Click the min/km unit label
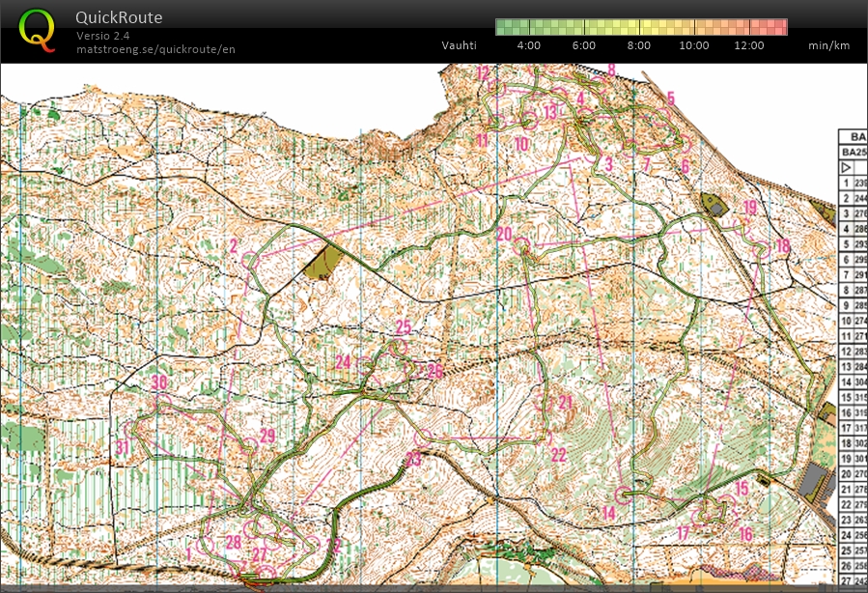Image resolution: width=868 pixels, height=593 pixels. [828, 45]
